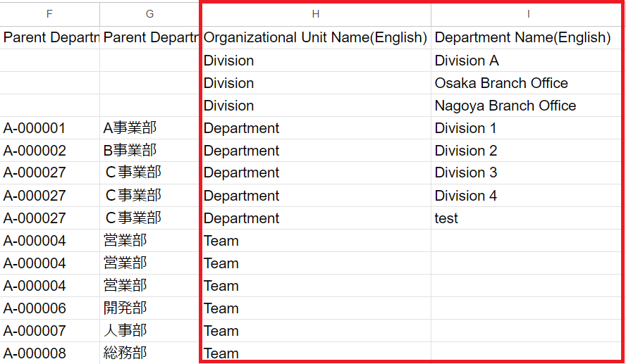Select column H header
The width and height of the screenshot is (626, 364).
[x=316, y=14]
